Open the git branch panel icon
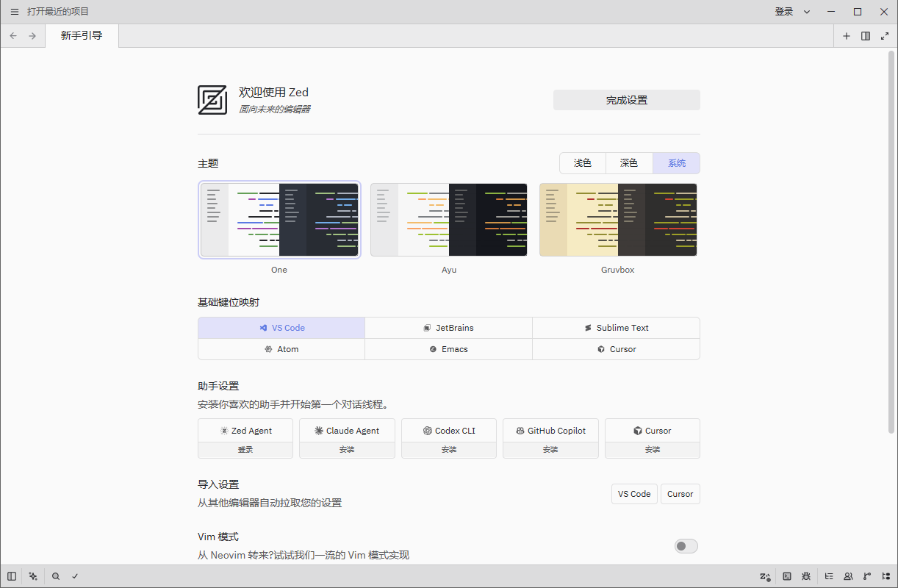 pos(867,576)
